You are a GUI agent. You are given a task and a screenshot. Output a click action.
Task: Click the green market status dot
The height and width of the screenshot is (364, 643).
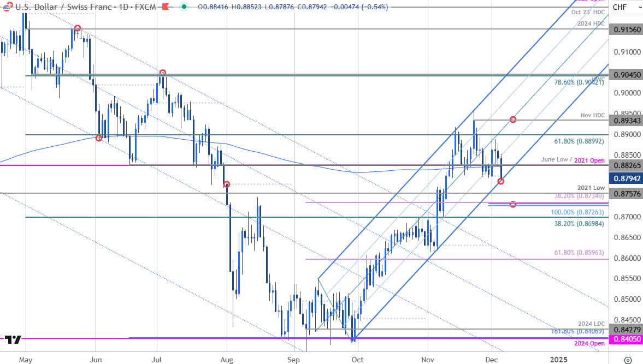coord(184,7)
